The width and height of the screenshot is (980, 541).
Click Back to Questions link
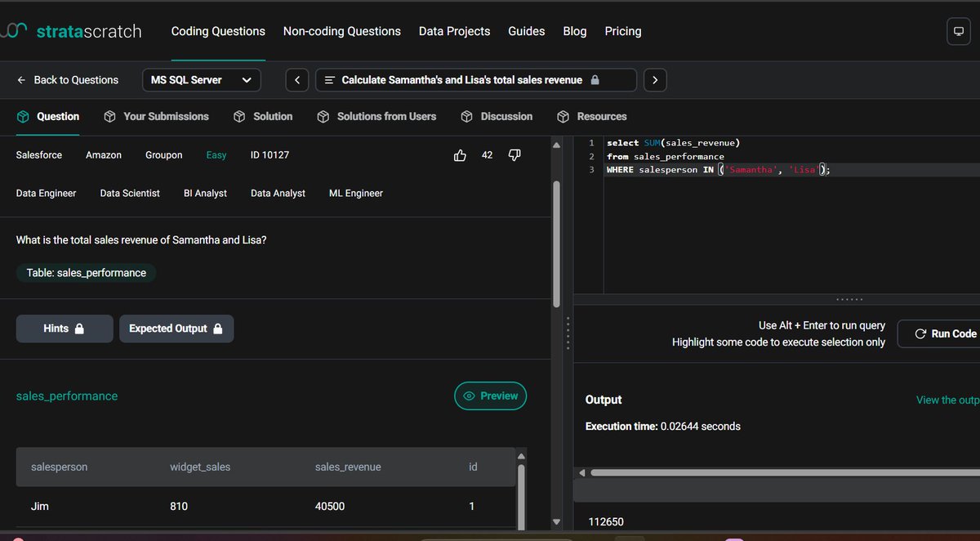[67, 80]
